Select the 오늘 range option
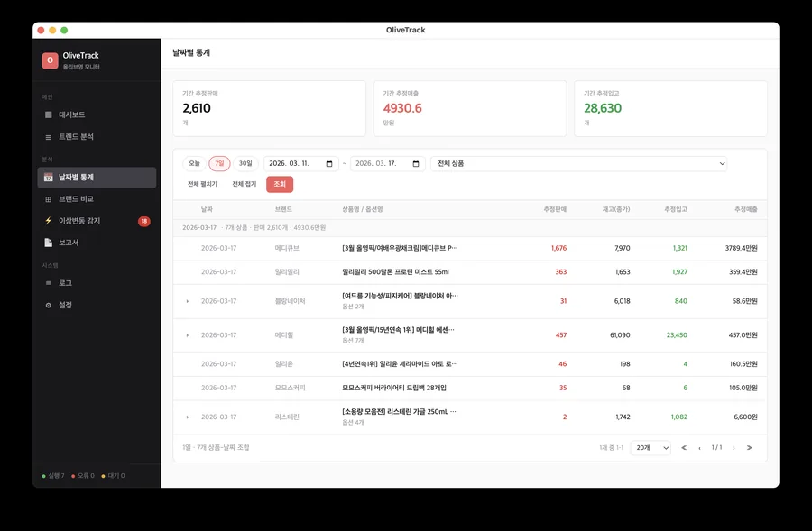The width and height of the screenshot is (812, 531). tap(194, 164)
